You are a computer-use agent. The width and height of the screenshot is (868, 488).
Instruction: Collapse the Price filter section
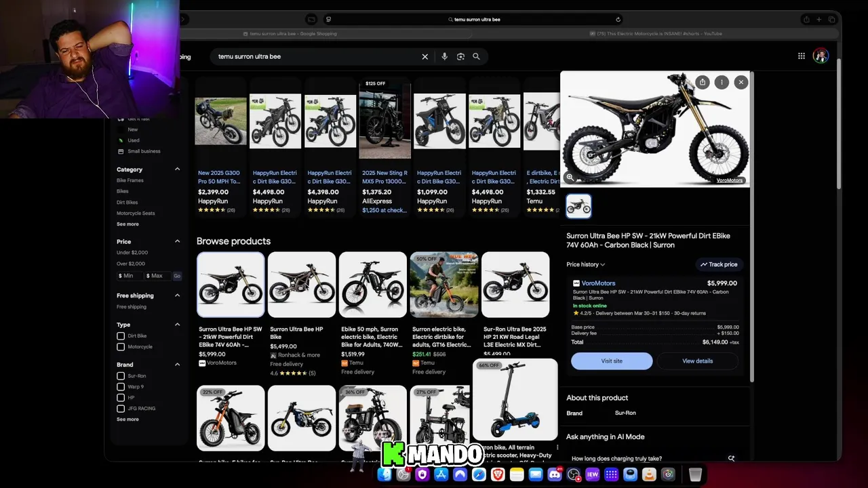(178, 241)
